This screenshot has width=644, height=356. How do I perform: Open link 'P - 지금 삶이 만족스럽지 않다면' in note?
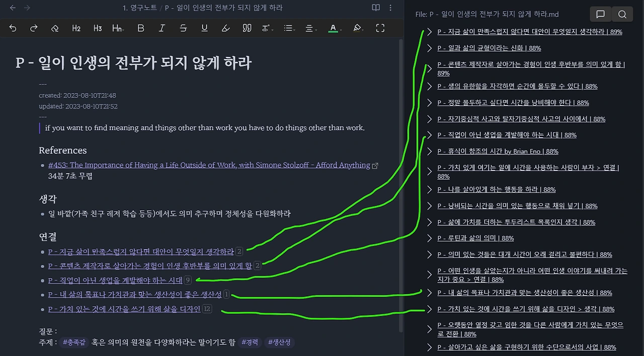[141, 251]
